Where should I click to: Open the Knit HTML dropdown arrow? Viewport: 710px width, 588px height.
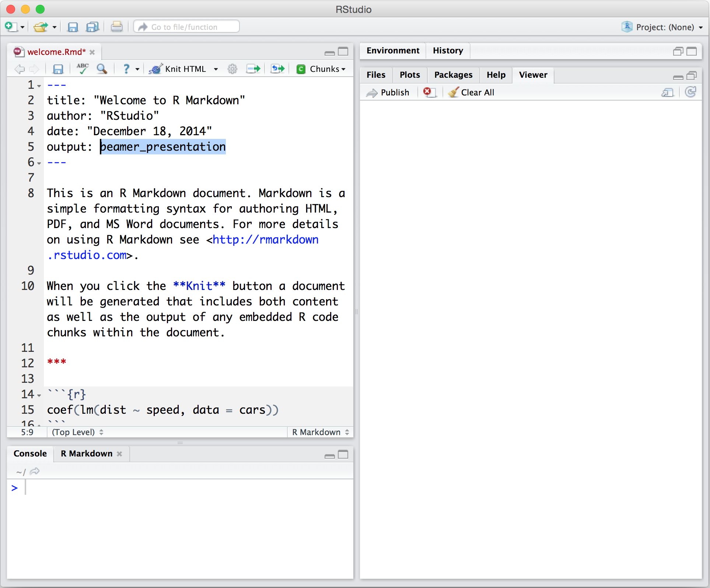[x=216, y=69]
